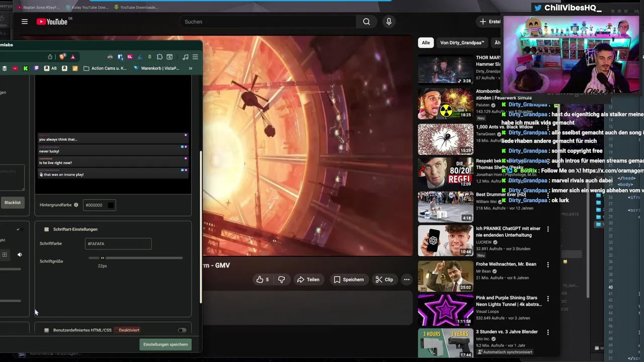Viewport: 644px width, 362px height.
Task: Open options menu for 3 Stunden vs. 3 Jahre Blender
Action: coord(548,332)
